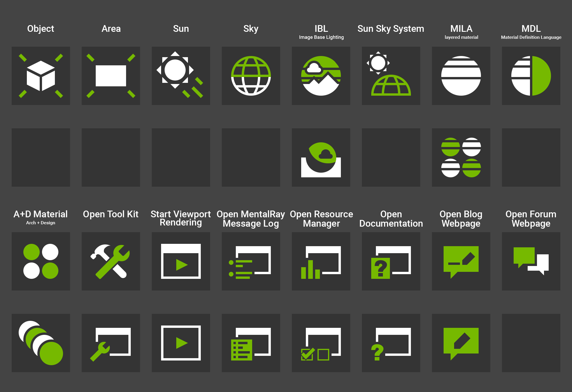Image resolution: width=572 pixels, height=392 pixels.
Task: Click the "Open MentalRay Message Log" label
Action: click(251, 219)
